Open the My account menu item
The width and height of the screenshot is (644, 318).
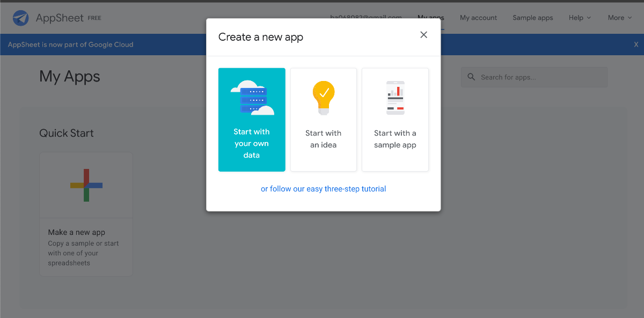(x=478, y=18)
